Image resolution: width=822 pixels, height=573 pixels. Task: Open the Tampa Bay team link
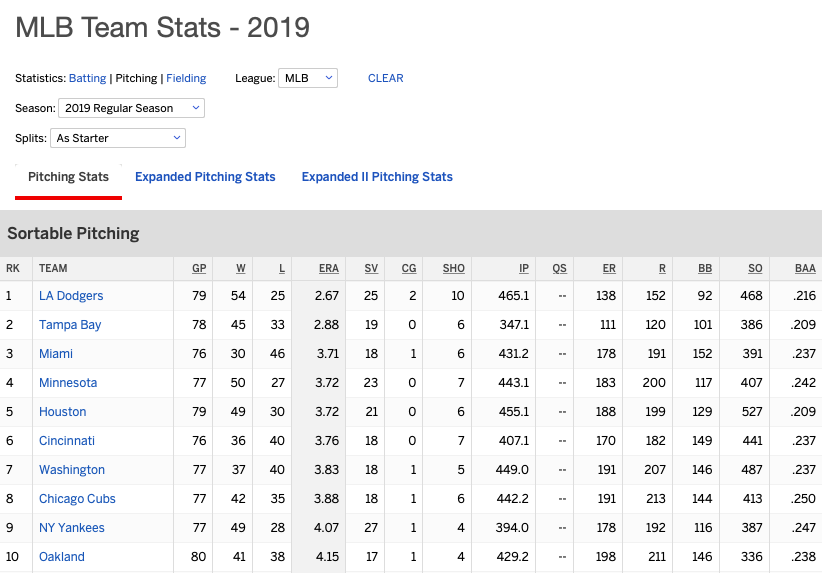[x=70, y=325]
